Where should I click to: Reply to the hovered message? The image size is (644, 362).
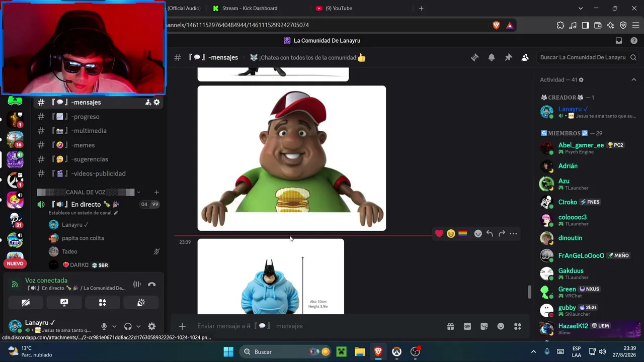490,233
